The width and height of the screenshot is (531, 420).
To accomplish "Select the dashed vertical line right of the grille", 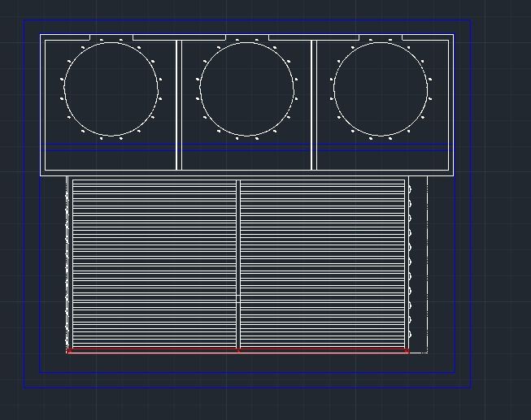I will pyautogui.click(x=428, y=264).
